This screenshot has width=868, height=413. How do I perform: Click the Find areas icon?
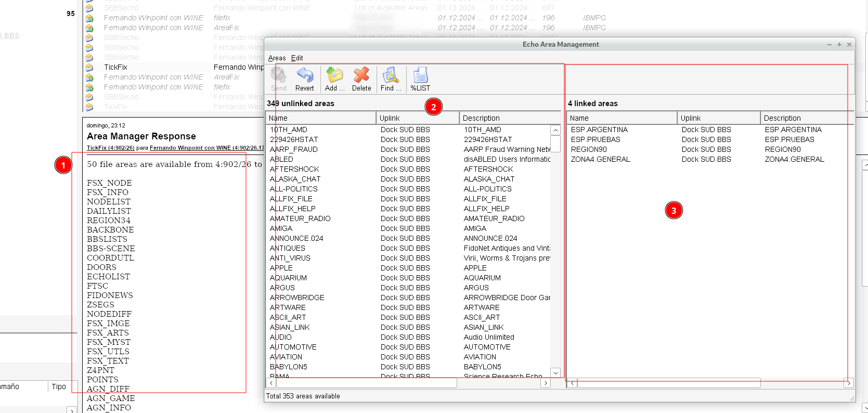click(x=390, y=76)
